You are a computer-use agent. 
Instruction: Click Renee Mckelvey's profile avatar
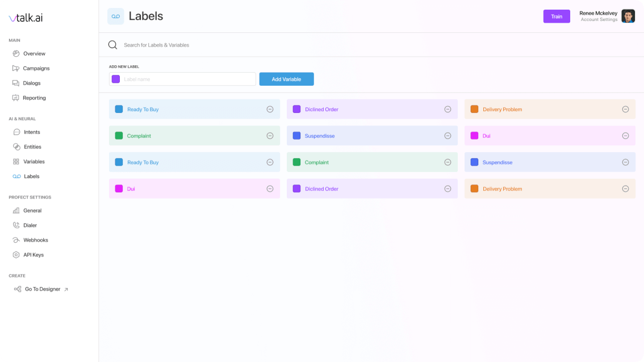pyautogui.click(x=628, y=16)
